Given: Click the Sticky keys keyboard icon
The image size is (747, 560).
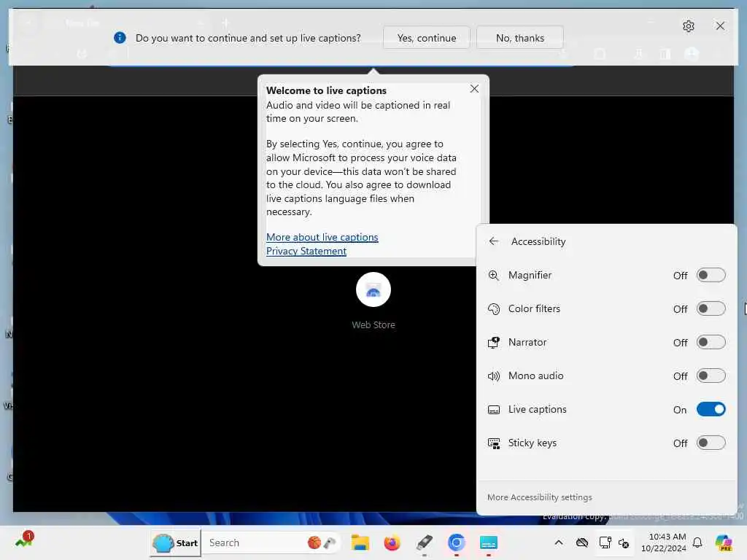Looking at the screenshot, I should point(494,443).
